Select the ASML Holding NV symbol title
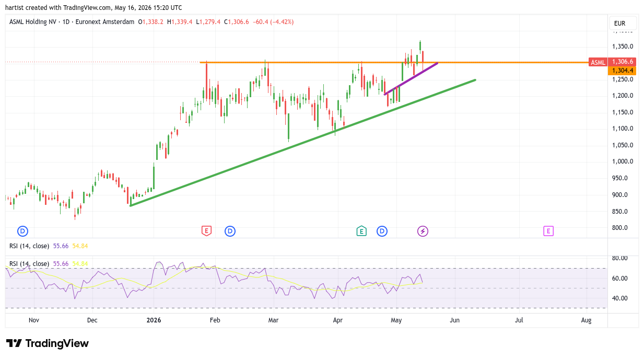 click(32, 22)
